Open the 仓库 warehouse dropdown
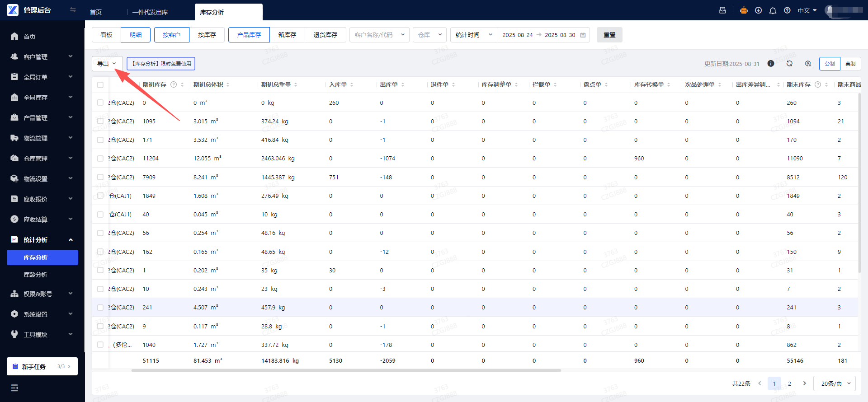Screen dimensions: 868x402 429,35
